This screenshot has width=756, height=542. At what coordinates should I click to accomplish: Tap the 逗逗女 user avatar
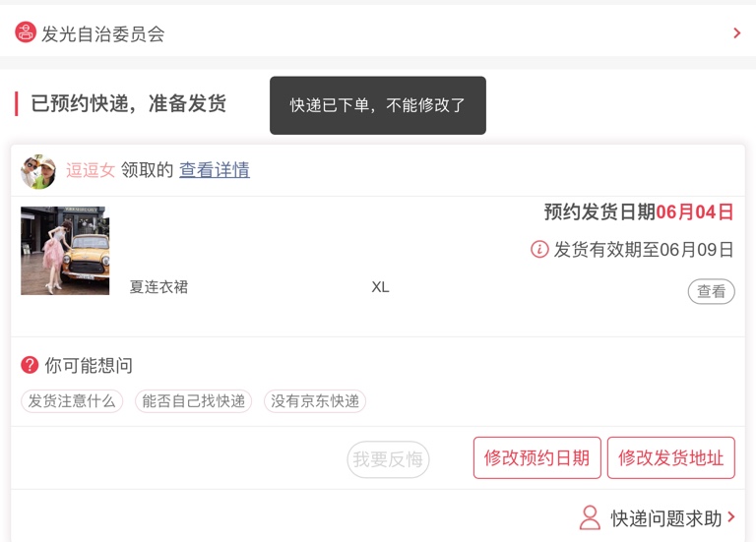[x=38, y=171]
